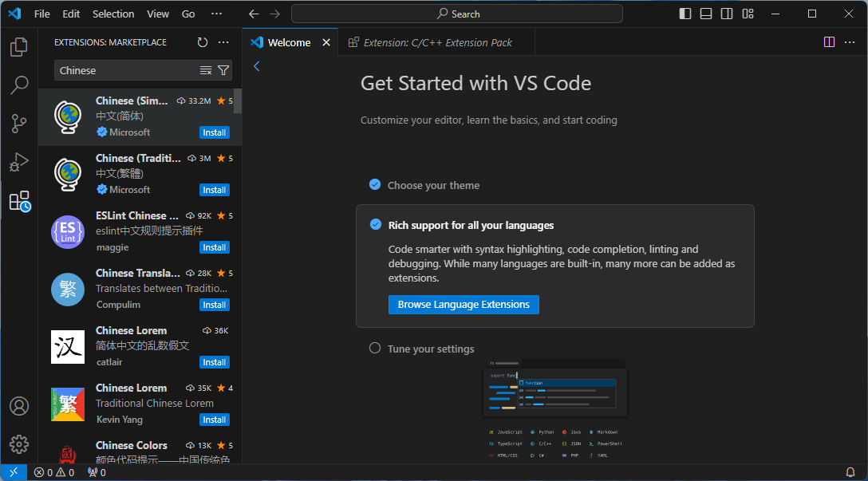This screenshot has width=868, height=481.
Task: Open the File menu
Action: coord(42,14)
